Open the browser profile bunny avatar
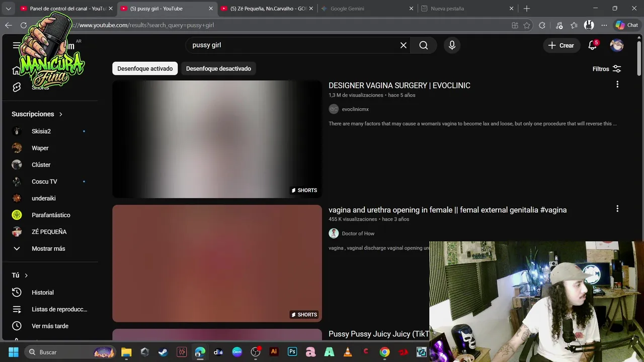644x362 pixels. pos(589,25)
